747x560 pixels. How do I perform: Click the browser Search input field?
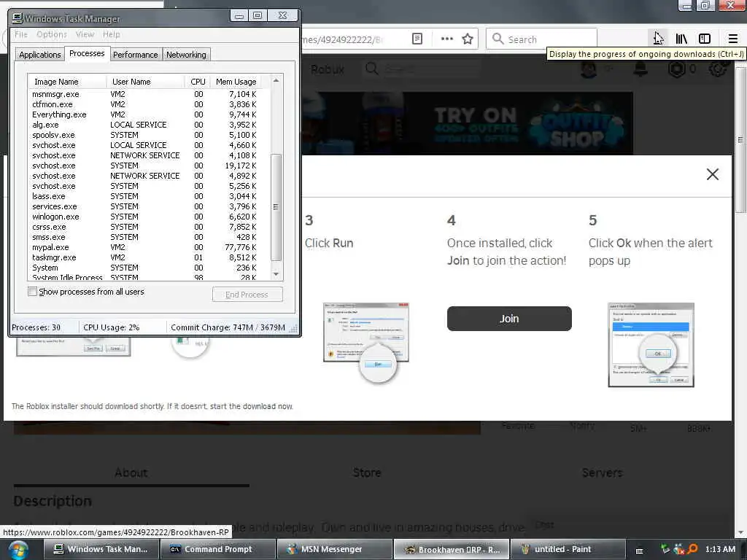[542, 39]
